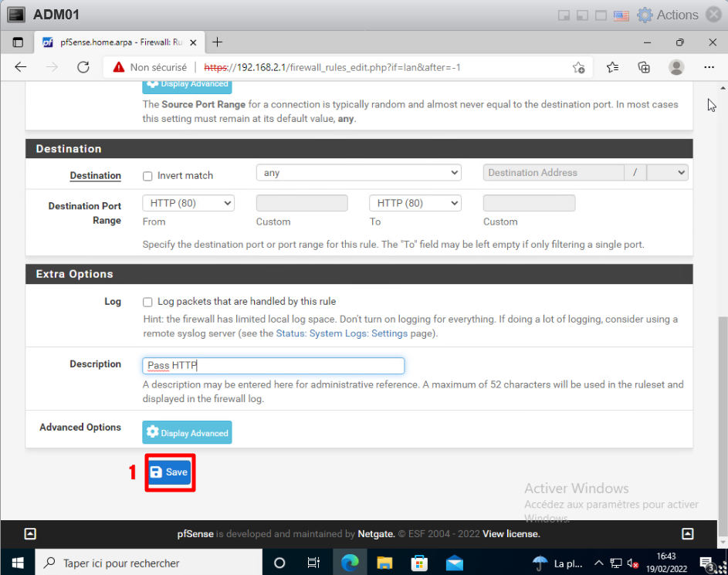Open Microsoft Store from the taskbar
Image resolution: width=728 pixels, height=575 pixels.
(419, 563)
